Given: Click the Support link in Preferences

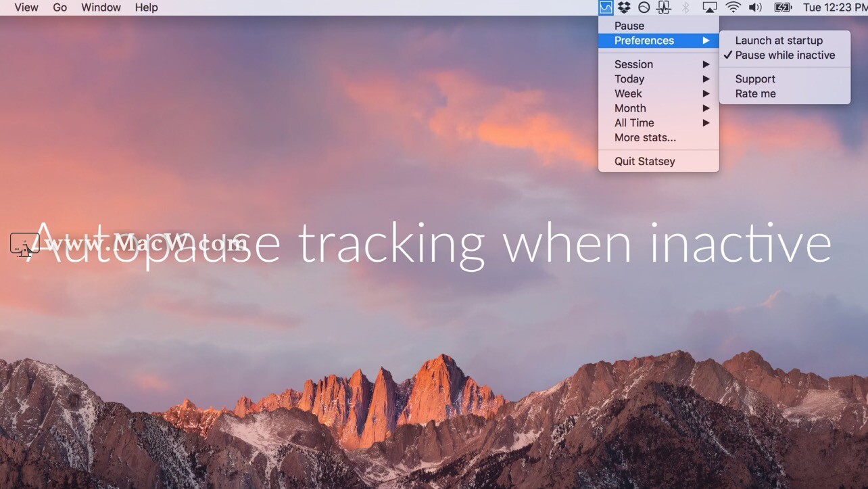Looking at the screenshot, I should 755,79.
